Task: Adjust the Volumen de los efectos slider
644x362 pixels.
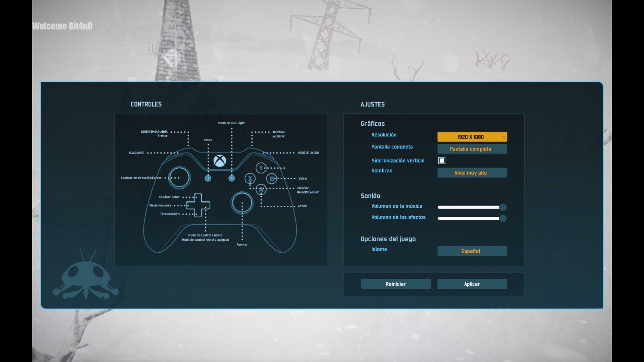Action: point(502,219)
